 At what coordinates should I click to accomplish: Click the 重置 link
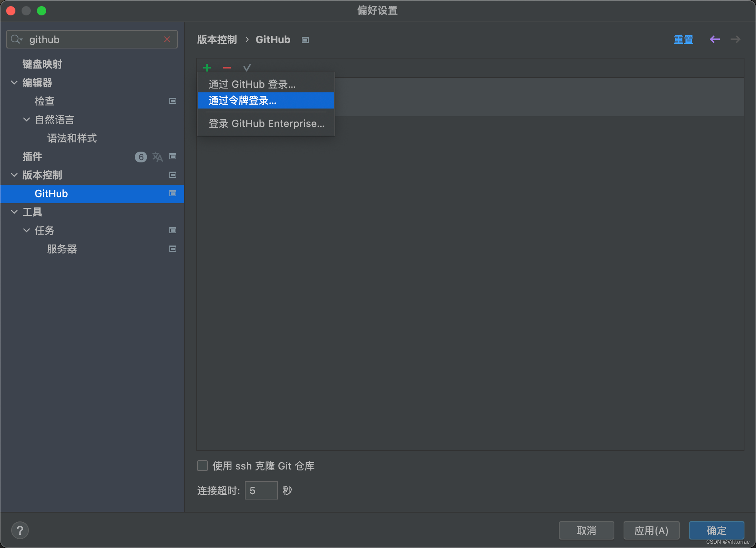[x=684, y=40]
